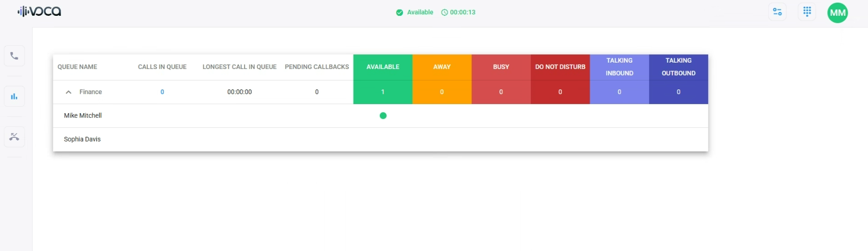Open the dial pad icon

pos(806,12)
